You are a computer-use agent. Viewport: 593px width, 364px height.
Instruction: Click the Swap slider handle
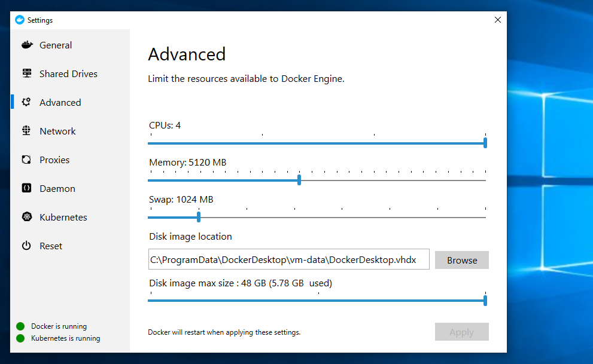pos(199,217)
